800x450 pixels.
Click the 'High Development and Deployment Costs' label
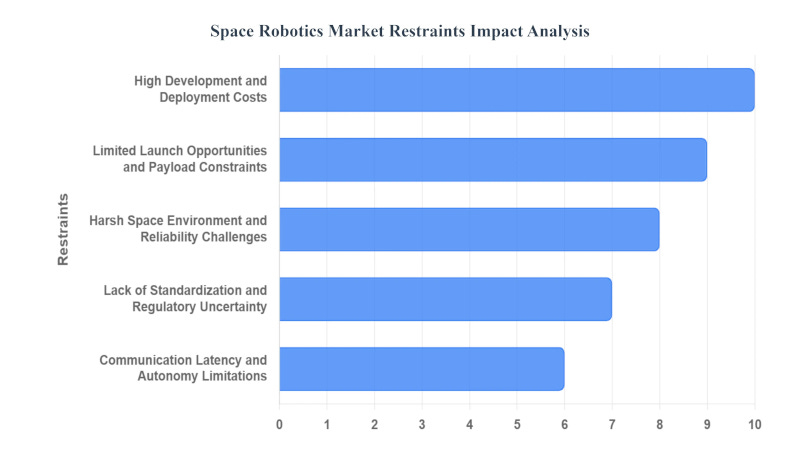click(x=201, y=89)
